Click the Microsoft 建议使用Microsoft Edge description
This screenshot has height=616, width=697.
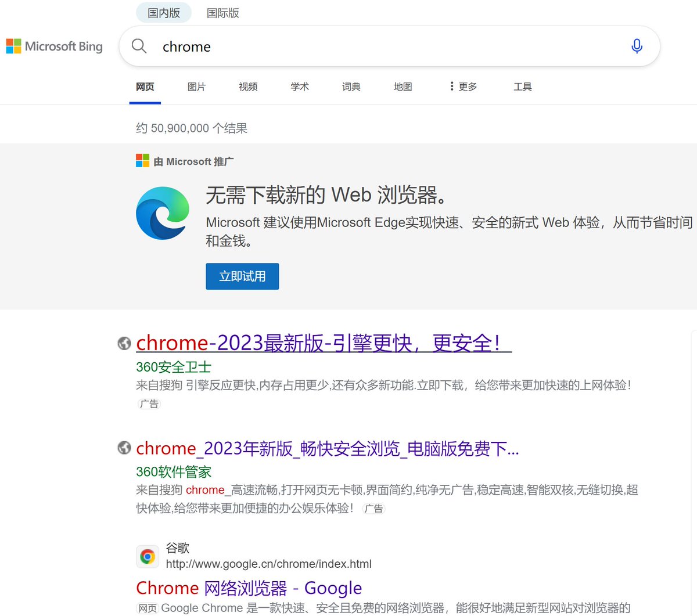(x=449, y=231)
